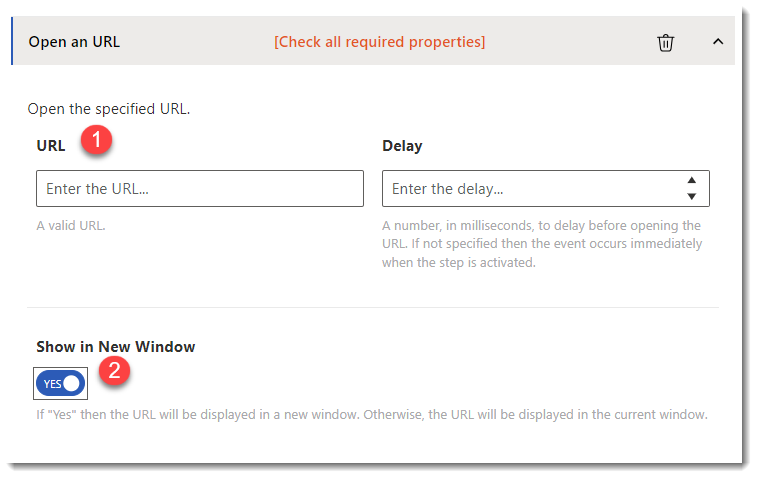Screen dimensions: 757x478
Task: Click the red badge numbered 2
Action: (x=115, y=371)
